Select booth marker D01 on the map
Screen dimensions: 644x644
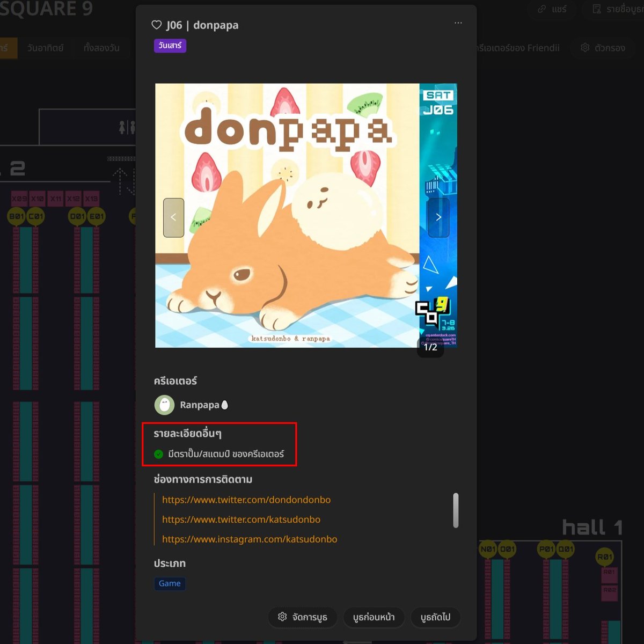click(78, 217)
